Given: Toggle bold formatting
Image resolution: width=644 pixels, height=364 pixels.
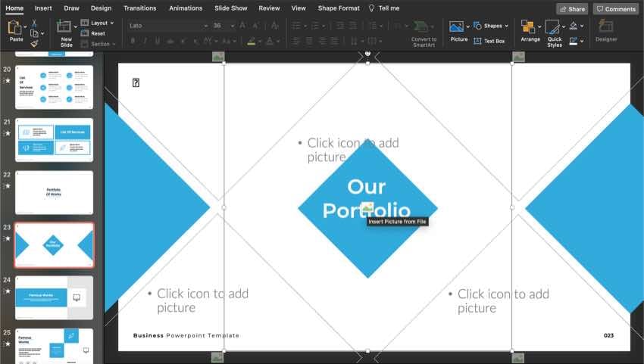Looking at the screenshot, I should [133, 41].
